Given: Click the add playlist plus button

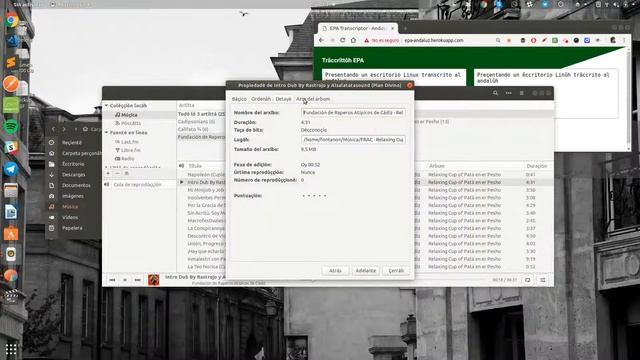Looking at the screenshot, I should [x=108, y=173].
